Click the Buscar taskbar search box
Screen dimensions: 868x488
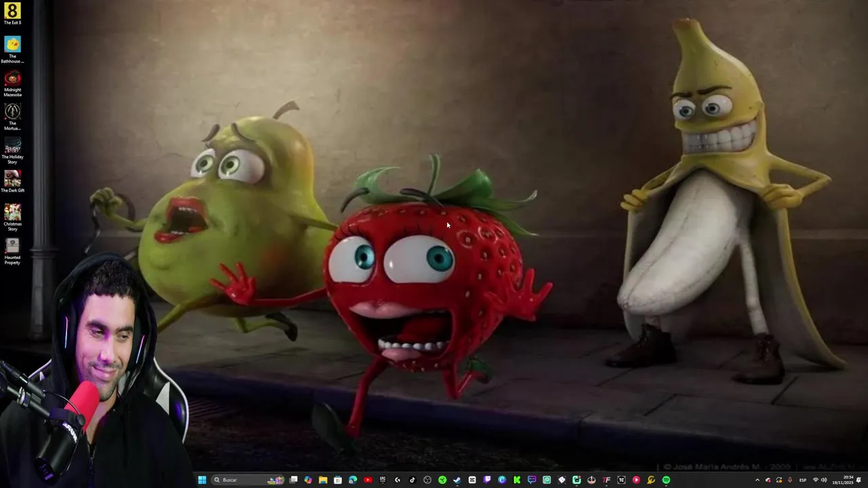[248, 480]
